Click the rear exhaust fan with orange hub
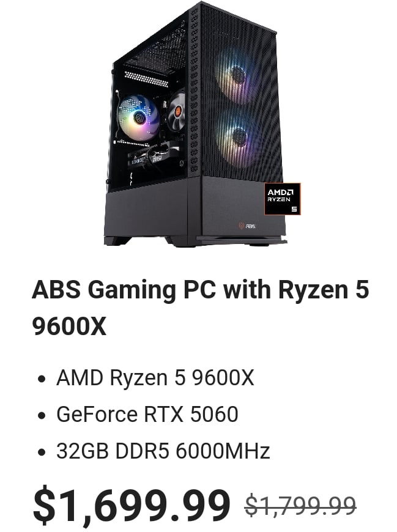397x532 pixels. (177, 111)
